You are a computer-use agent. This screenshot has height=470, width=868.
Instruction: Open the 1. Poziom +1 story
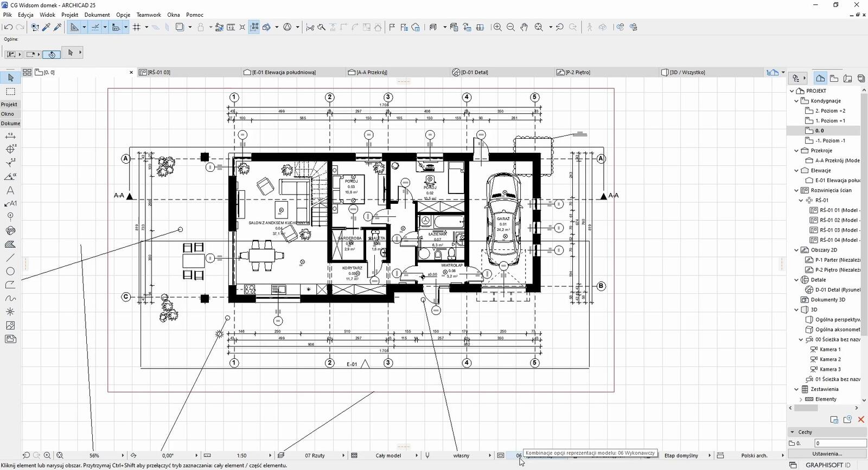(x=830, y=121)
